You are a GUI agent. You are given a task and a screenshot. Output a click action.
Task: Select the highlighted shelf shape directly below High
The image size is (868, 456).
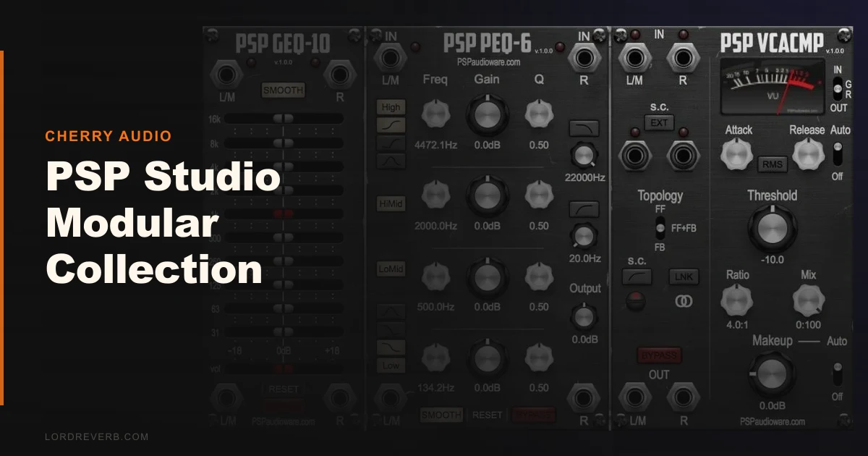391,126
